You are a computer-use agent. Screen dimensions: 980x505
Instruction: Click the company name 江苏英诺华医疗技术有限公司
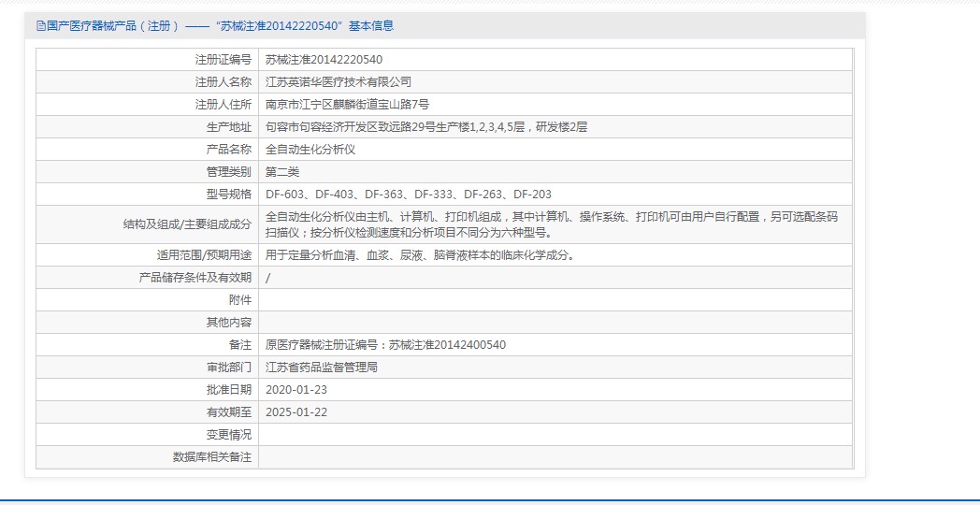point(339,82)
